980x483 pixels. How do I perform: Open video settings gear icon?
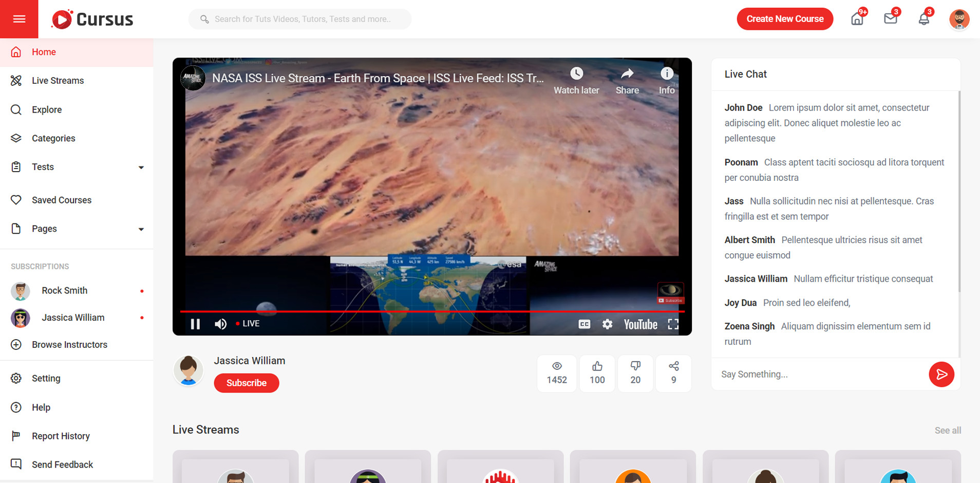607,324
